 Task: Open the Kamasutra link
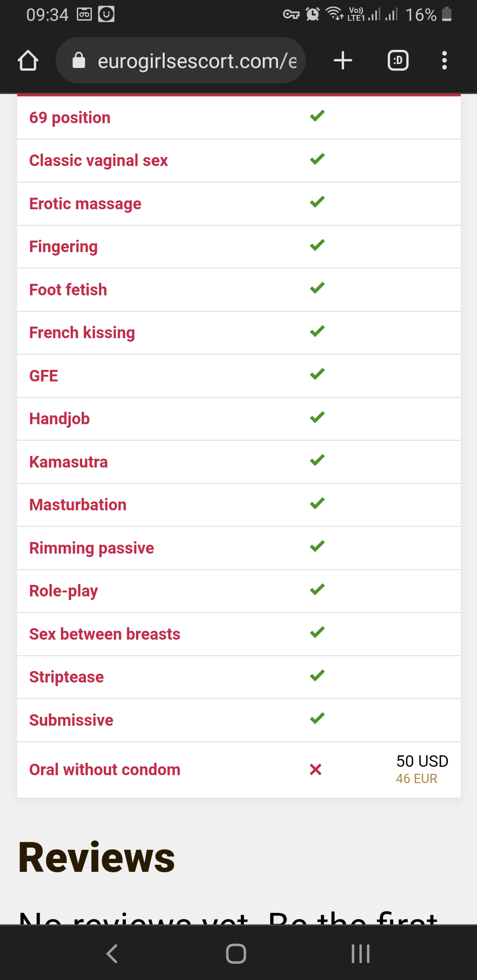[68, 462]
